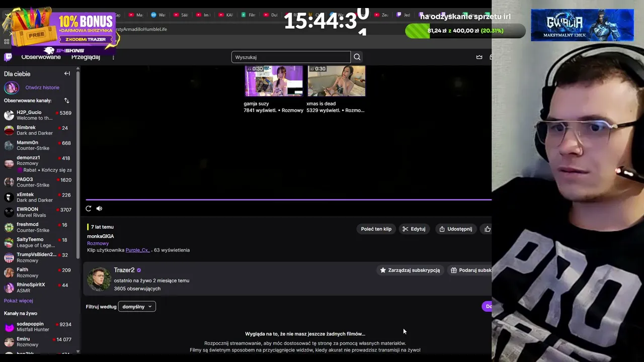644x362 pixels.
Task: Click the magnifier search button
Action: 357,57
